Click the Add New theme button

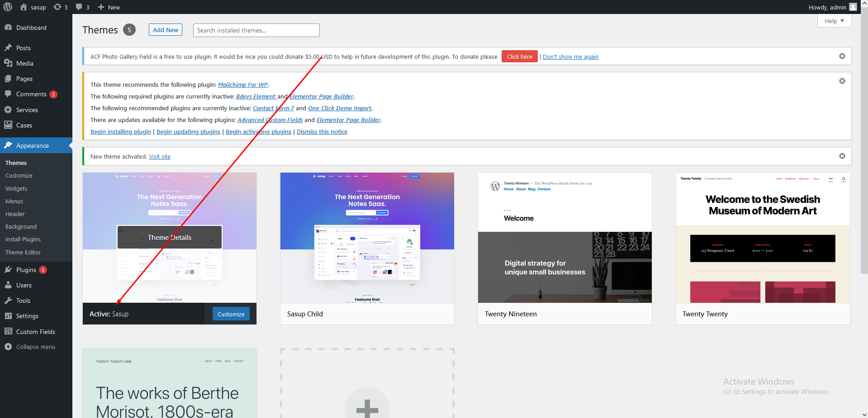click(x=166, y=30)
